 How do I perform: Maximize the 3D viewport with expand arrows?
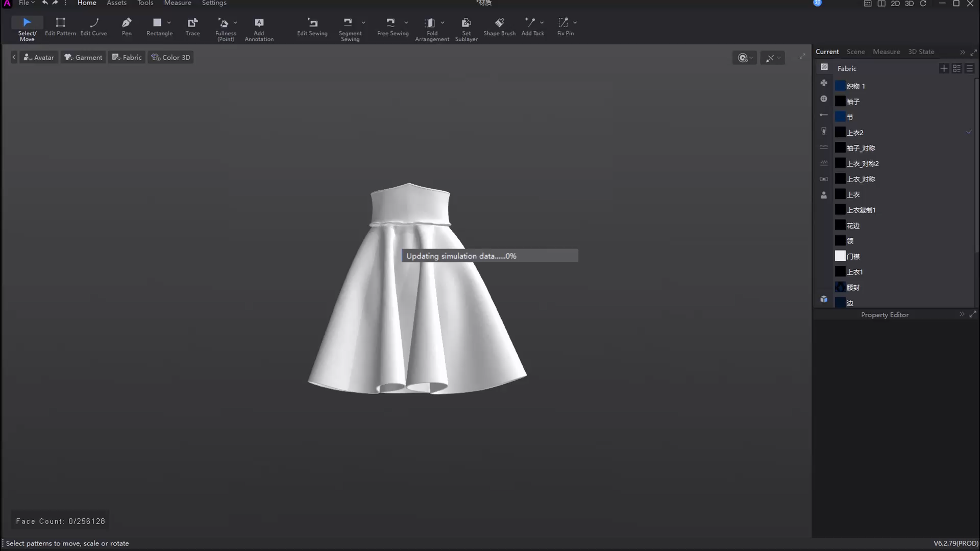point(802,57)
